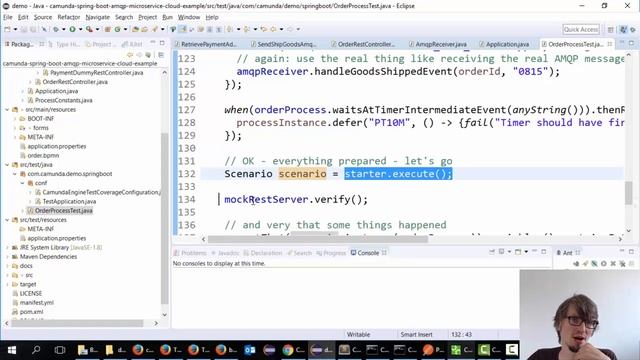Minimize the Package Explorer panel
Viewport: 640px width, 360px height.
pyautogui.click(x=153, y=43)
